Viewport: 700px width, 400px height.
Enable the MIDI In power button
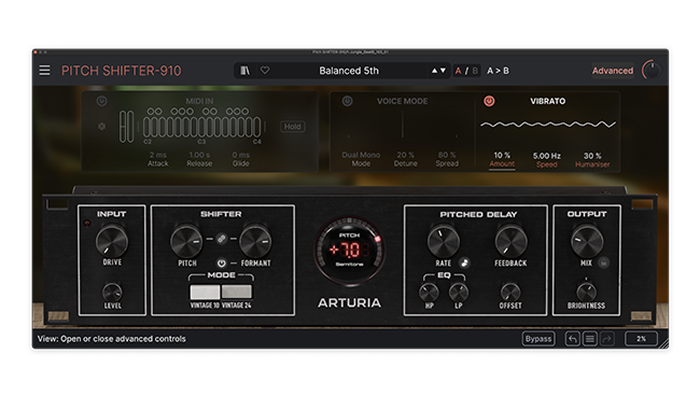click(x=101, y=101)
